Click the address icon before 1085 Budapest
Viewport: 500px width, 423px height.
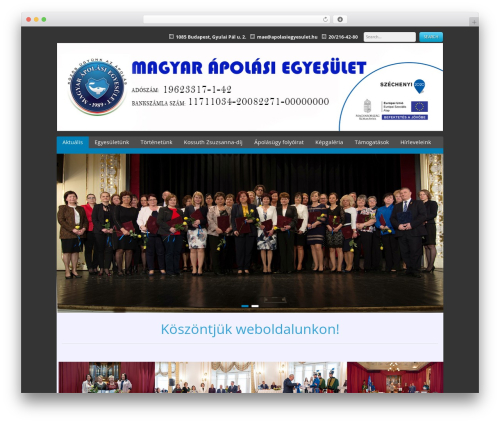(x=171, y=37)
